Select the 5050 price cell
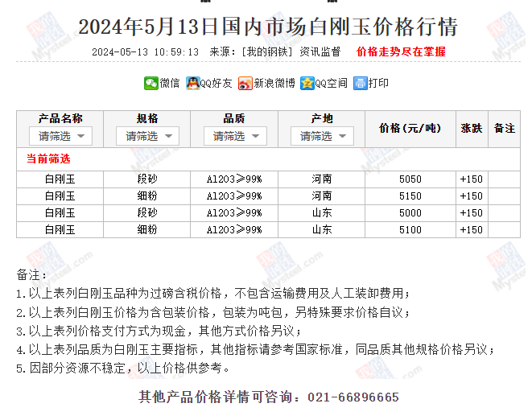532x420 pixels. pos(410,179)
